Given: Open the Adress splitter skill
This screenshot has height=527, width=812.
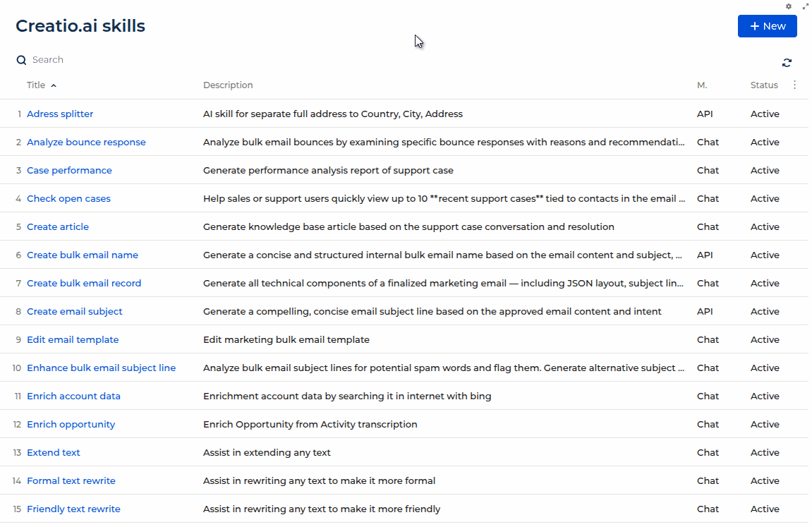Looking at the screenshot, I should [x=60, y=114].
